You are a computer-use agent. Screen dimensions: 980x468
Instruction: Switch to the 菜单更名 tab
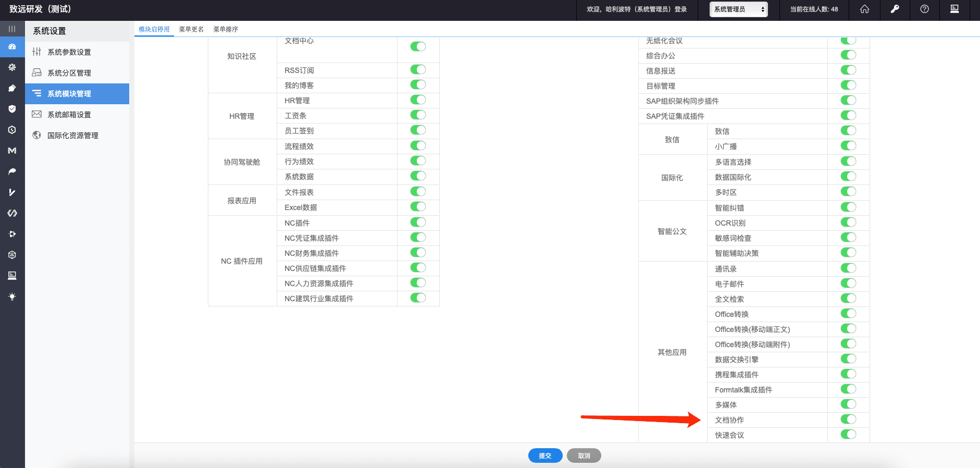point(191,29)
